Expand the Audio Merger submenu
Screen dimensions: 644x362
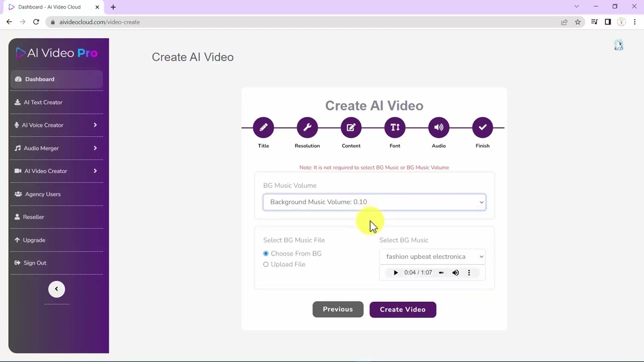click(x=95, y=148)
